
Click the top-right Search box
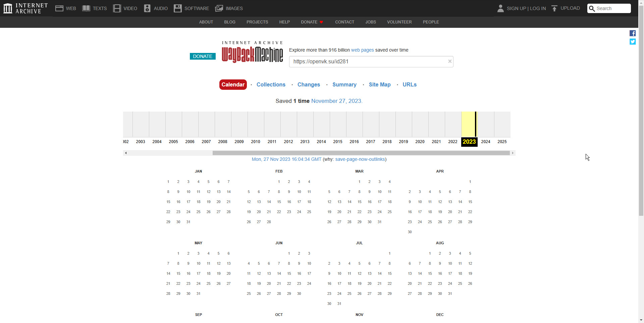609,8
